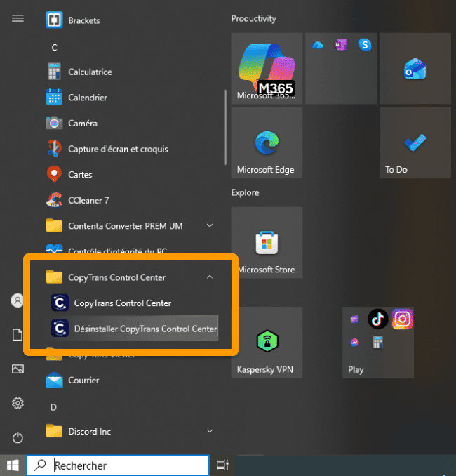
Task: Select Désinstaller CopyTrans Control Center entry
Action: [x=131, y=328]
